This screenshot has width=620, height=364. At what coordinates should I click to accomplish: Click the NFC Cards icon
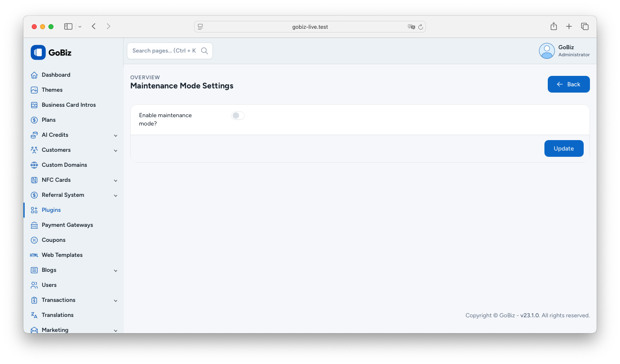(x=34, y=180)
